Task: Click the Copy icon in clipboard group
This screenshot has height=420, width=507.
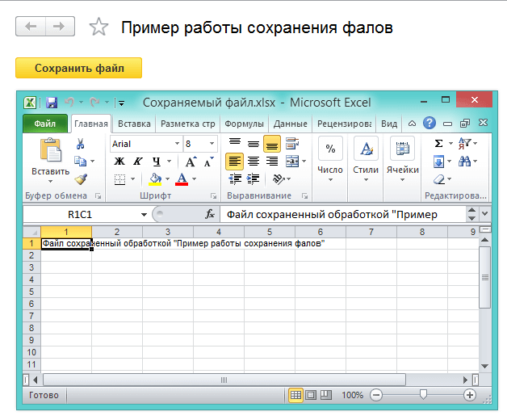Action: pos(80,161)
